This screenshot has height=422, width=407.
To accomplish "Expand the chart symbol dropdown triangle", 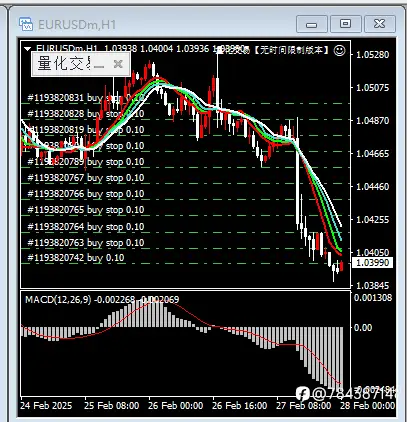I will click(27, 49).
